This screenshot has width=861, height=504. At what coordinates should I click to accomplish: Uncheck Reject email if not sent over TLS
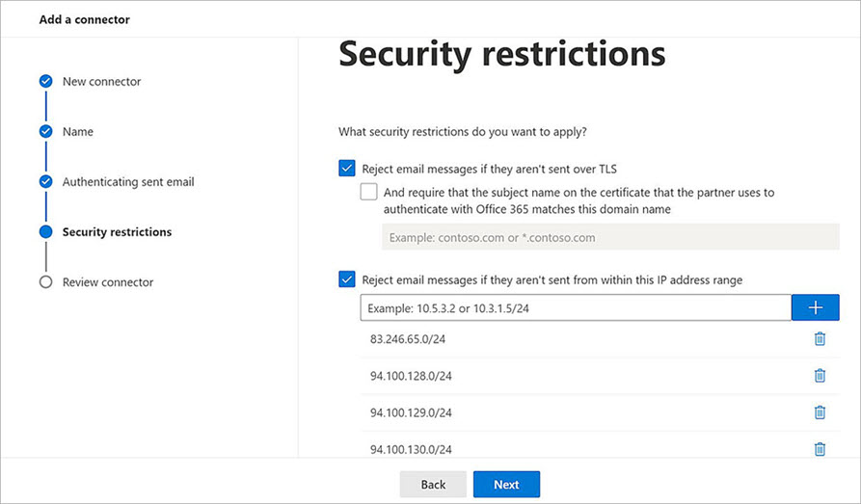348,169
